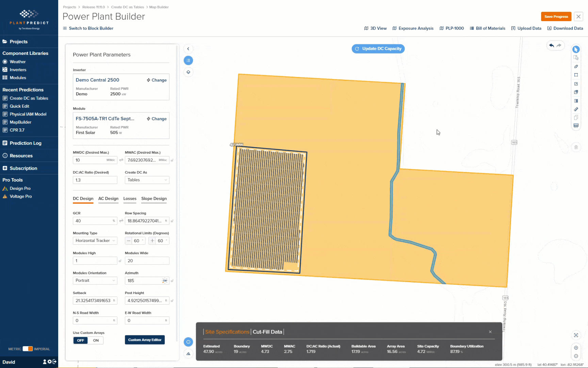Zoom in on the map
Image resolution: width=588 pixels, height=368 pixels.
pyautogui.click(x=576, y=348)
